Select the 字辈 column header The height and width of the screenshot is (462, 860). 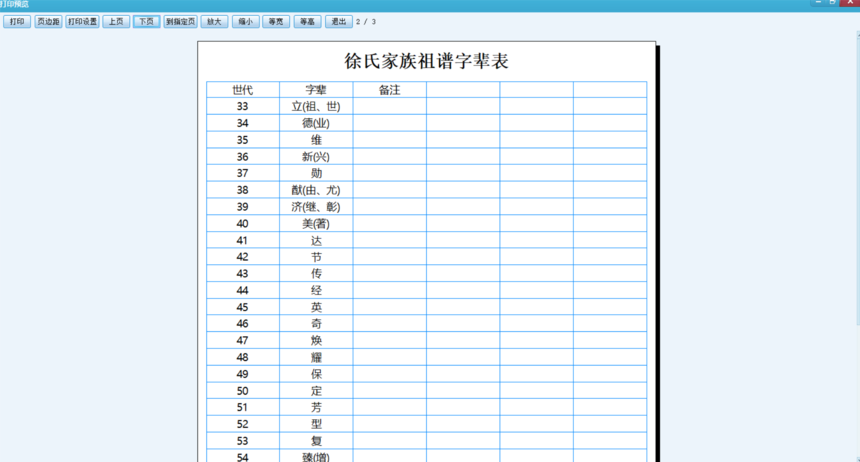[316, 90]
